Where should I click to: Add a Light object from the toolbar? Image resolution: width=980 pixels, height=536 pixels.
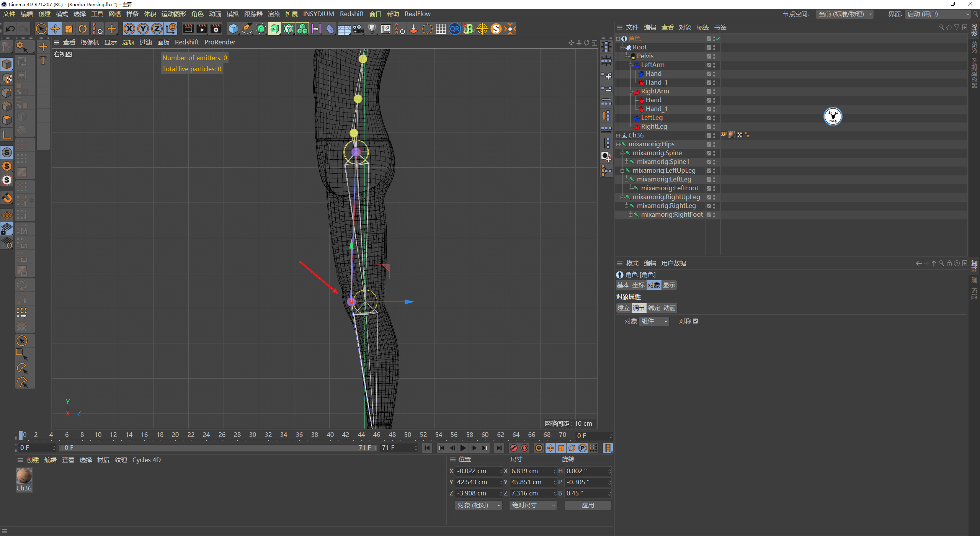[372, 28]
